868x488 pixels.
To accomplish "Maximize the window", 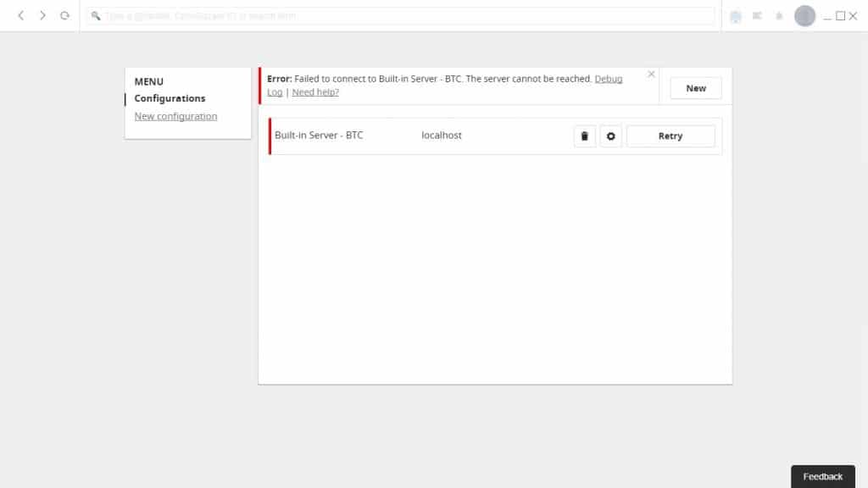I will click(x=840, y=16).
